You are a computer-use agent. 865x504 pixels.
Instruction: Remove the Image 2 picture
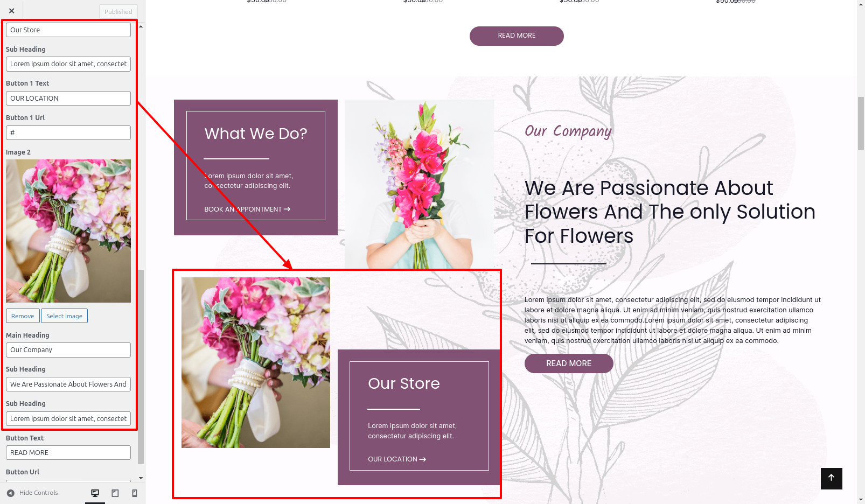23,316
